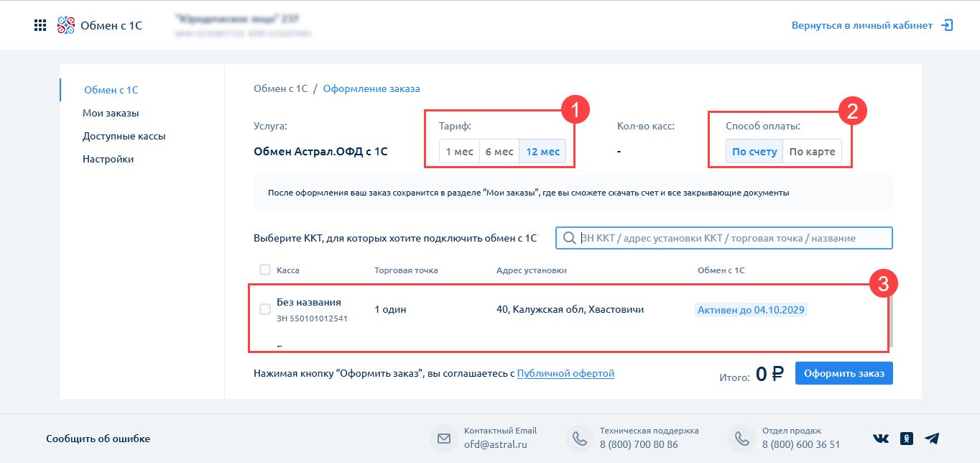Choose По карте payment method
The height and width of the screenshot is (463, 980).
pos(812,152)
